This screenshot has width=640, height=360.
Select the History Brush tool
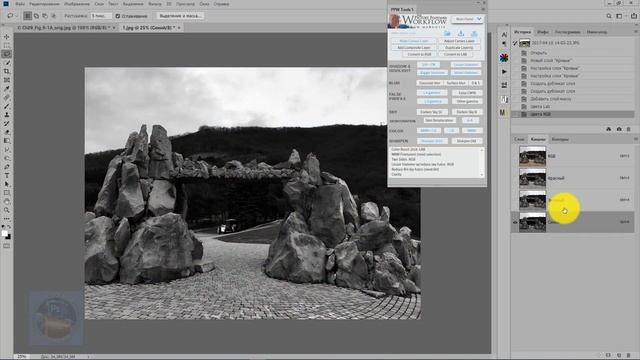coord(7,123)
